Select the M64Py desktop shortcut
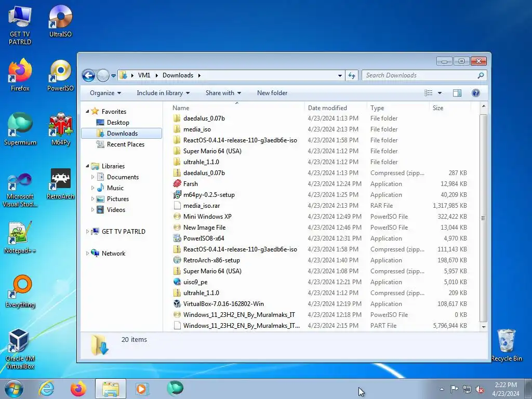 (61, 129)
